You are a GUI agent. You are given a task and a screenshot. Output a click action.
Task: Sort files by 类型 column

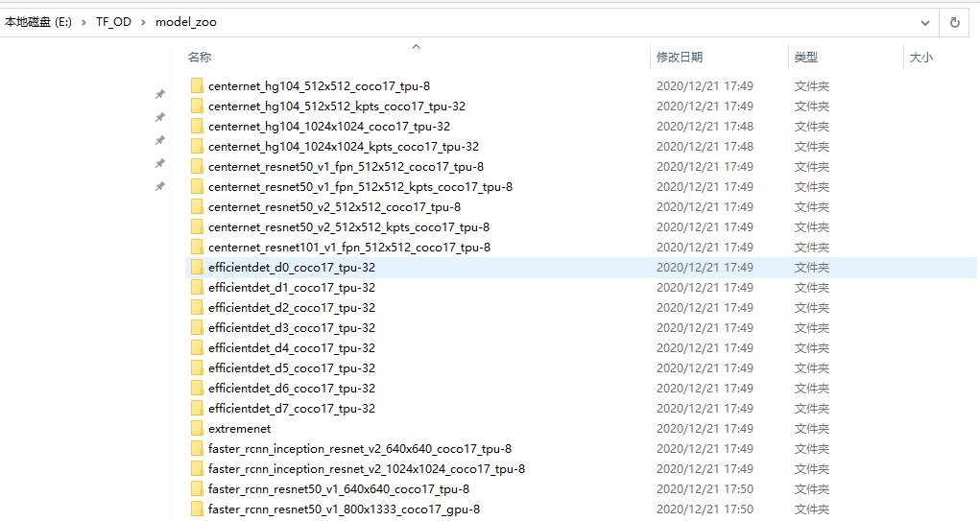806,57
